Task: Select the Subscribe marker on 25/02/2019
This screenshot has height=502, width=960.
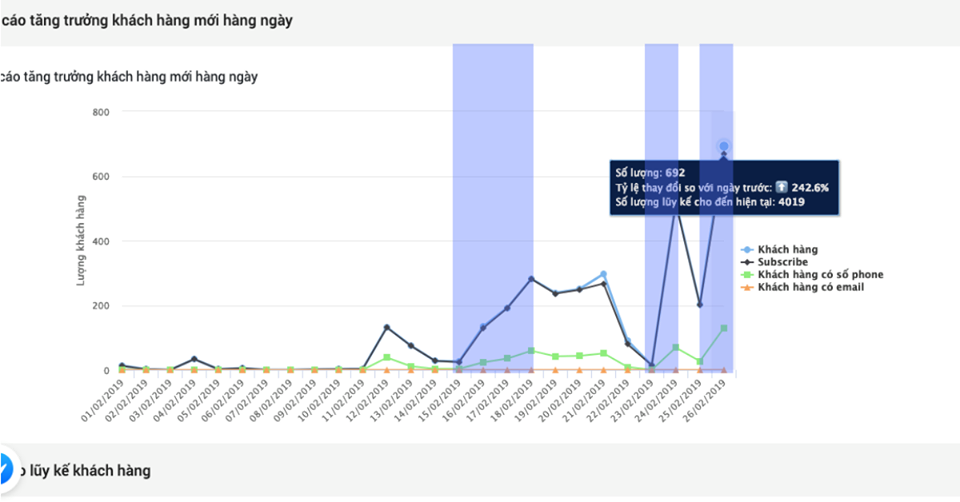Action: tap(700, 305)
